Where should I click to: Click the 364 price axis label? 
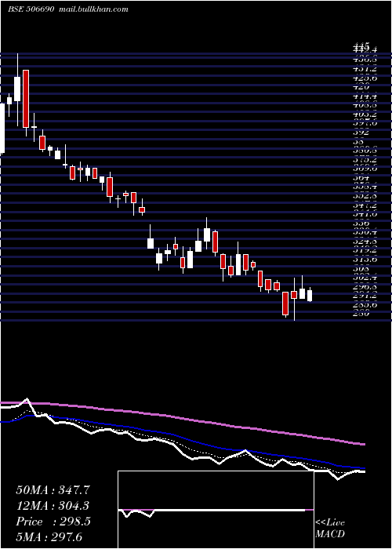tap(361, 178)
